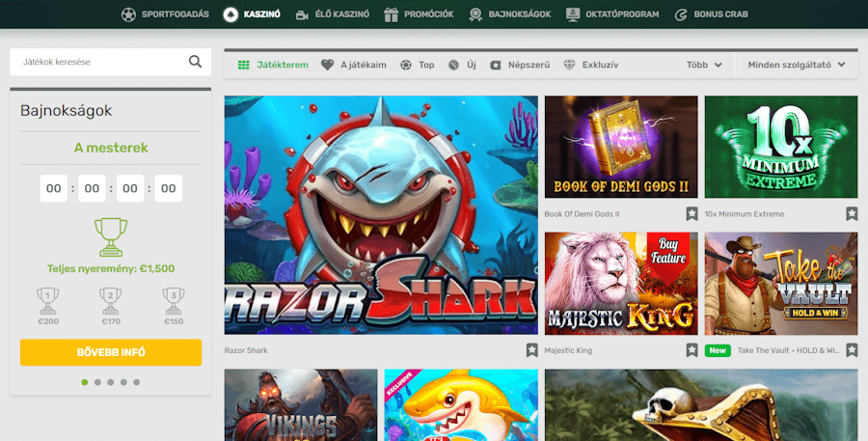Viewport: 868px width, 441px height.
Task: Click the heart icon for A játékaim
Action: tap(328, 65)
